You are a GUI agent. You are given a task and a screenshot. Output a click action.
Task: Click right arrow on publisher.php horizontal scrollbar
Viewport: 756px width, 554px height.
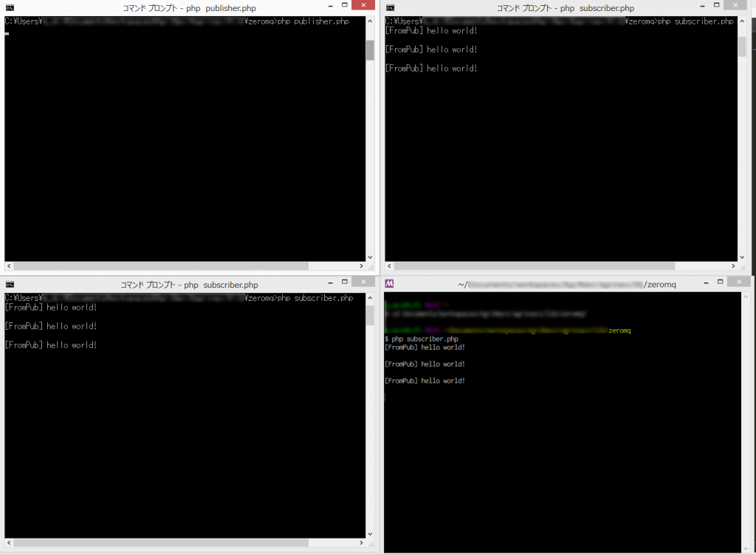pyautogui.click(x=360, y=266)
